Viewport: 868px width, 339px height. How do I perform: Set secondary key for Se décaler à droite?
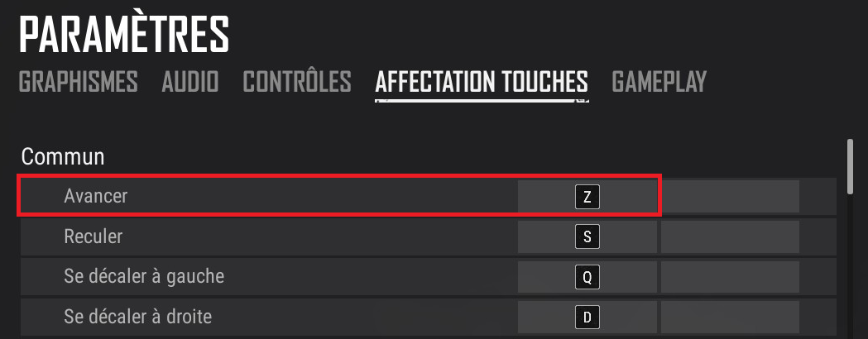pyautogui.click(x=730, y=317)
